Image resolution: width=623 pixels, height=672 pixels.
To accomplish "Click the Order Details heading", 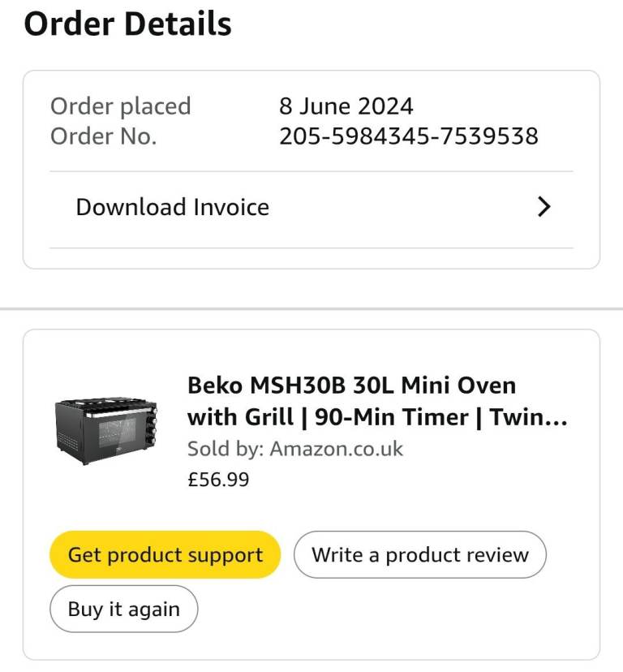I will pyautogui.click(x=127, y=24).
